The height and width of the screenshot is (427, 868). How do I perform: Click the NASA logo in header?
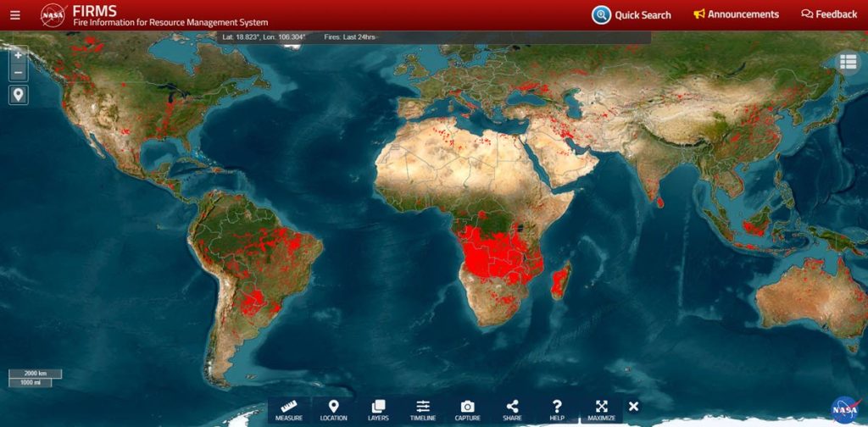coord(53,14)
